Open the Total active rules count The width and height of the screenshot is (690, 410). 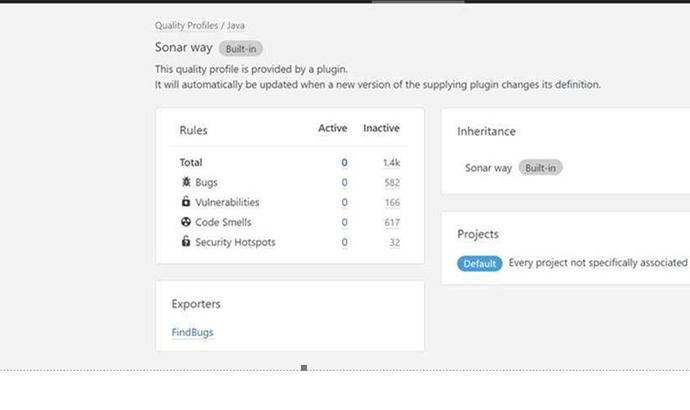pyautogui.click(x=344, y=162)
